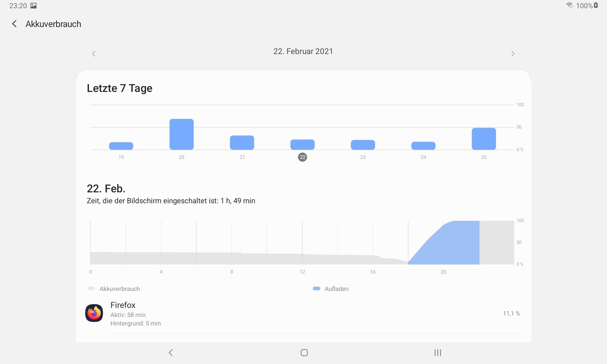Tap day label 19 under chart
The height and width of the screenshot is (364, 607).
(x=121, y=157)
